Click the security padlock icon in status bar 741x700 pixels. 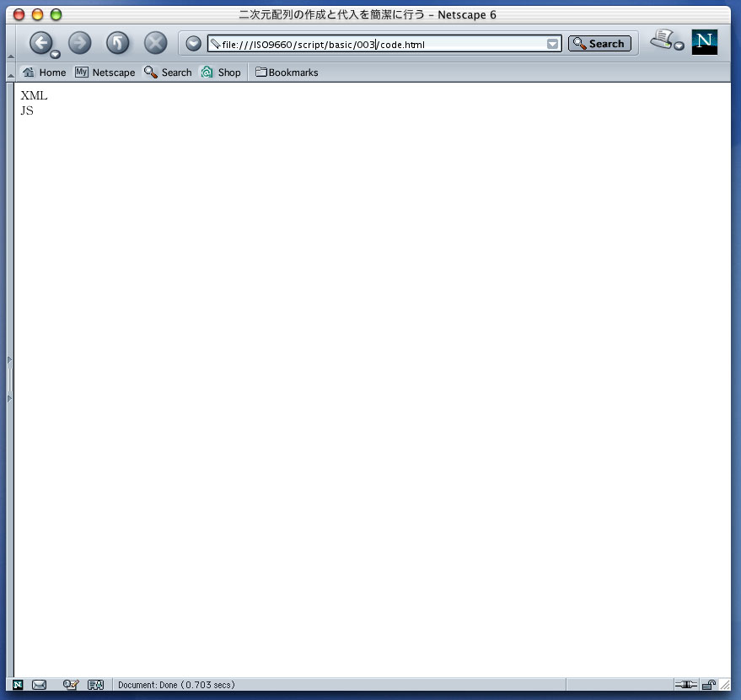[x=709, y=685]
